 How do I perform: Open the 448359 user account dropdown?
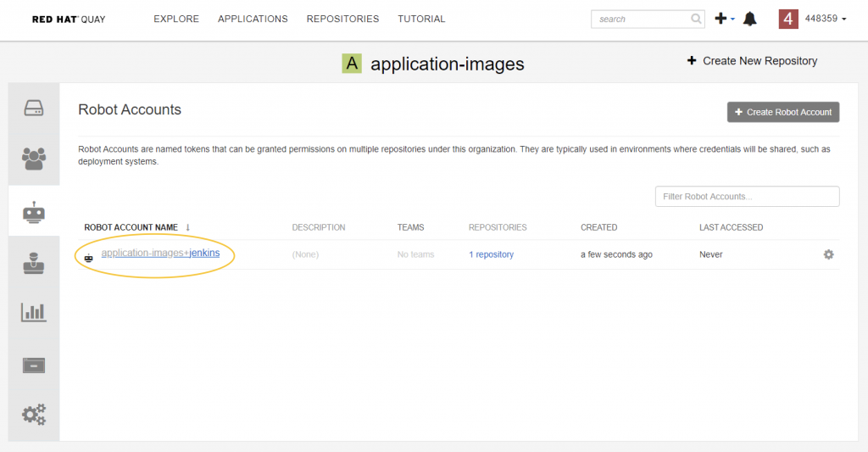point(826,19)
